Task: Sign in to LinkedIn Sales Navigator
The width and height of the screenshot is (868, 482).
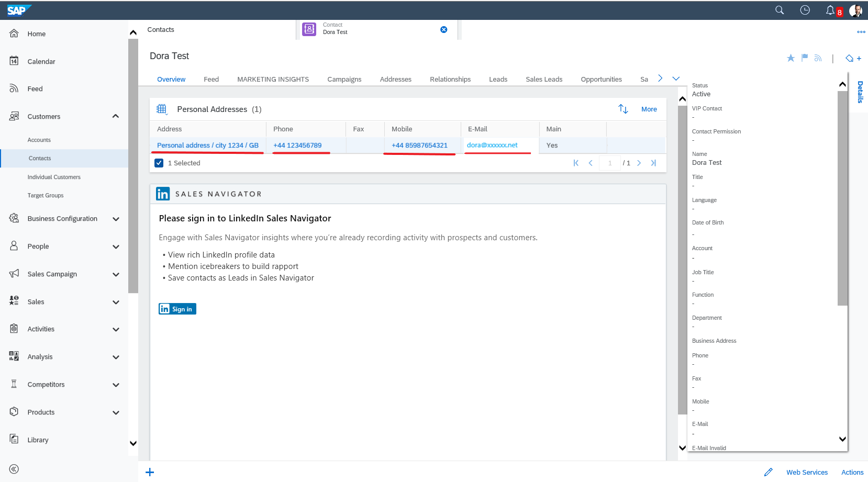Action: 177,309
